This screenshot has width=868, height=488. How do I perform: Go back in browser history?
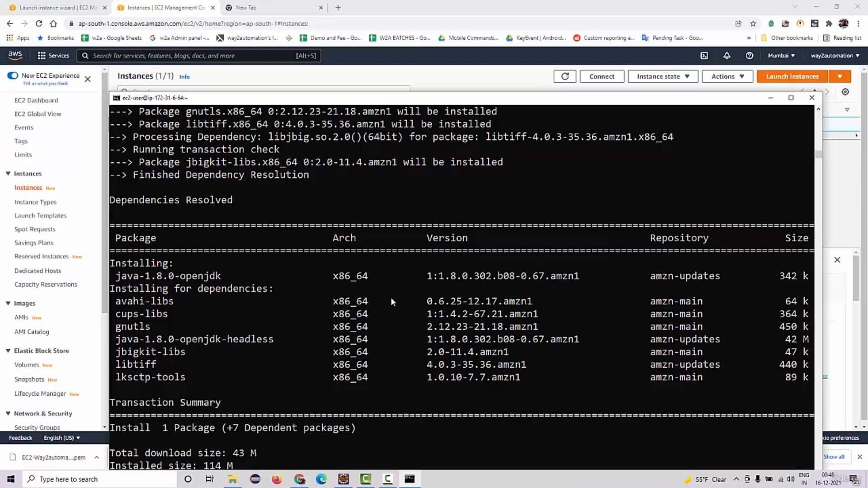pos(10,23)
